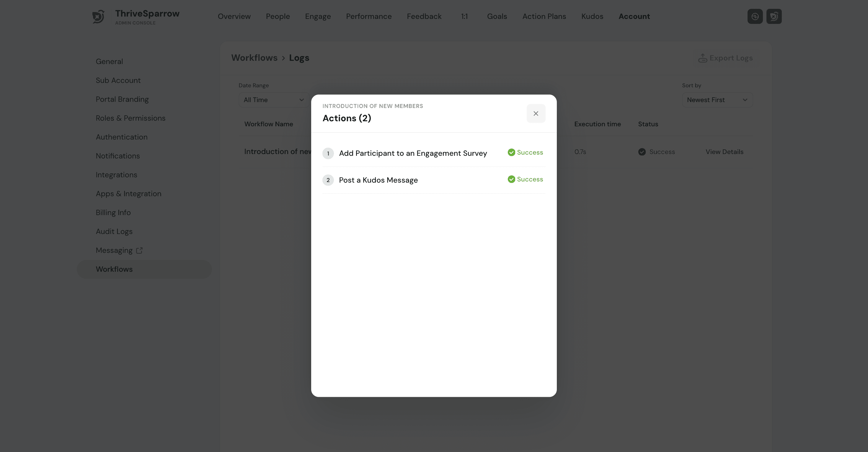This screenshot has width=868, height=452.
Task: Open Portal Branding settings
Action: tap(122, 99)
